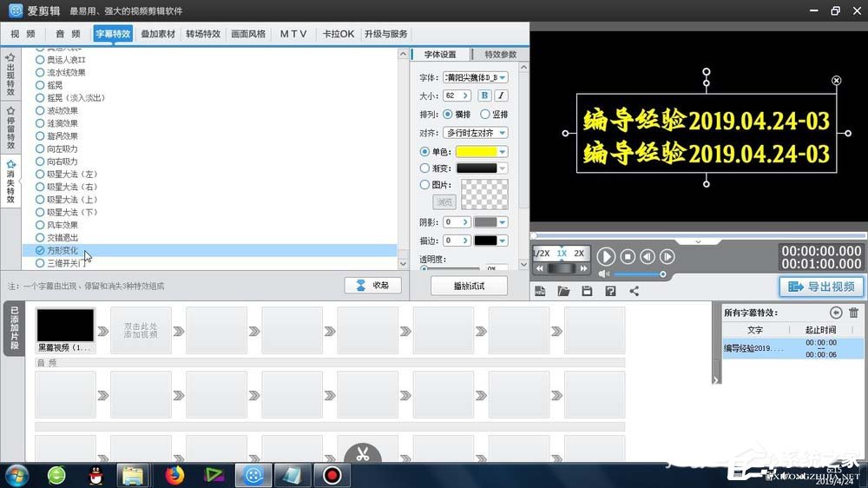Switch to the 叠加素材 tab
The width and height of the screenshot is (868, 488).
pos(158,34)
